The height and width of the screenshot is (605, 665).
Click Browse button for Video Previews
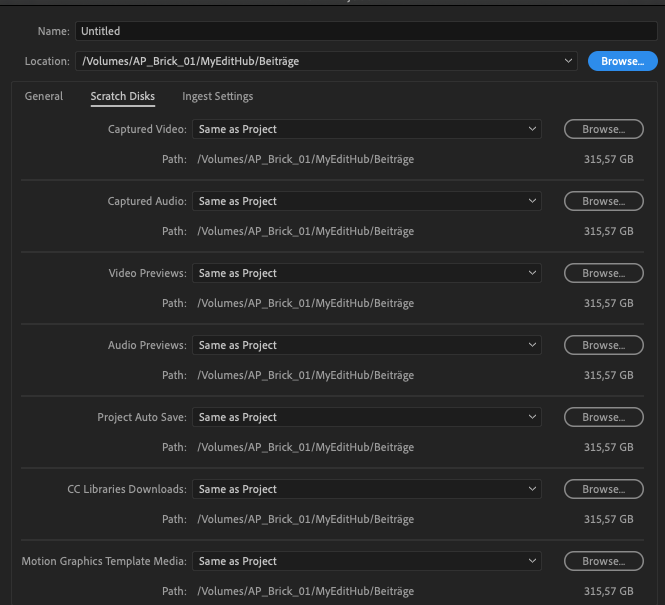[603, 273]
